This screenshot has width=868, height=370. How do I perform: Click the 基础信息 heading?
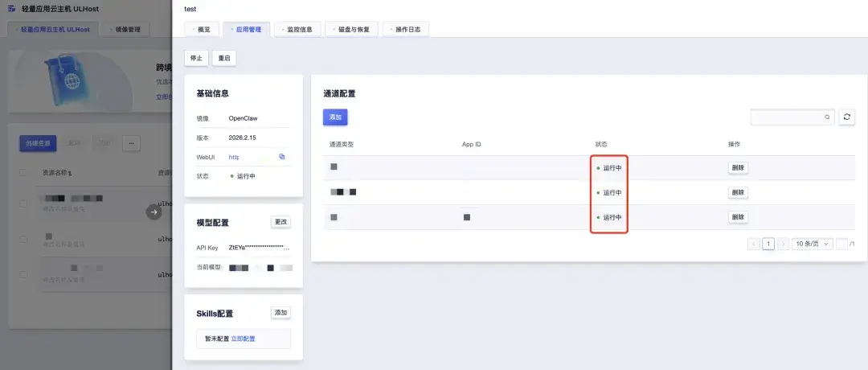(x=212, y=93)
